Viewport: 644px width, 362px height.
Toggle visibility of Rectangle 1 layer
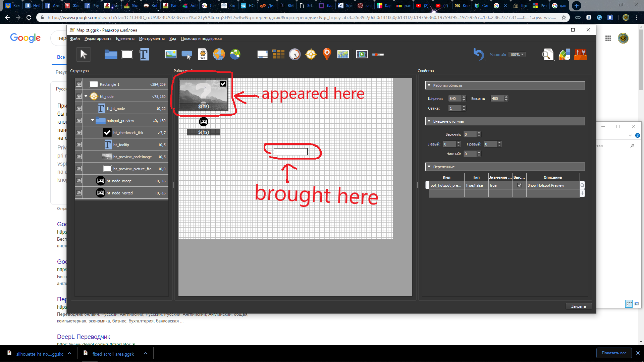click(79, 84)
